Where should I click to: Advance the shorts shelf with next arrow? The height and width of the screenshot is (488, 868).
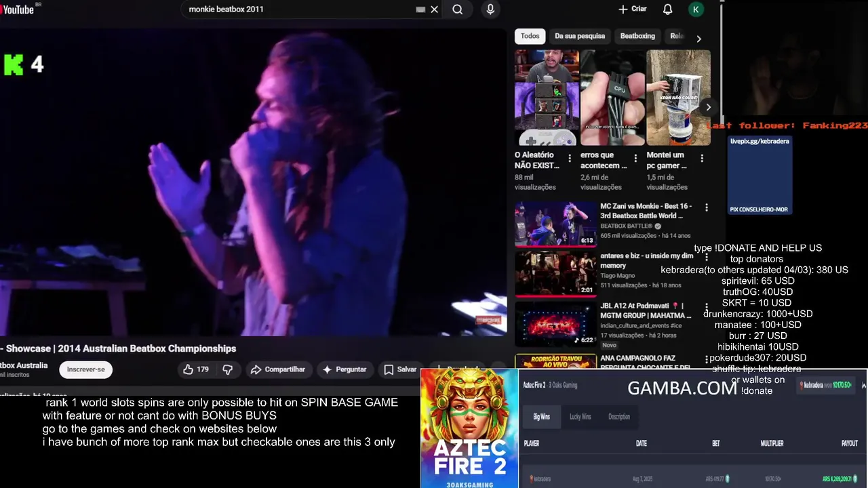[708, 107]
